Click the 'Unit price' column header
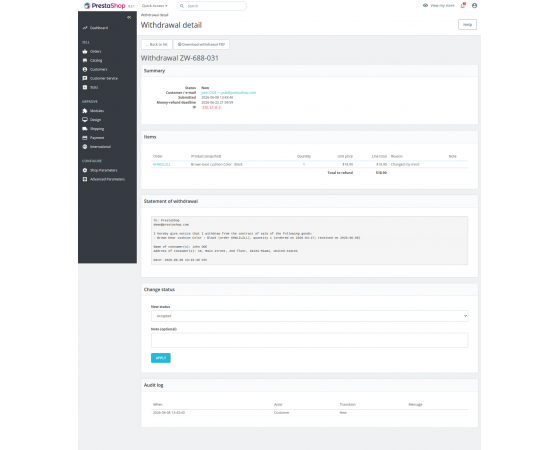Screen dimensions: 560x450 click(x=345, y=156)
